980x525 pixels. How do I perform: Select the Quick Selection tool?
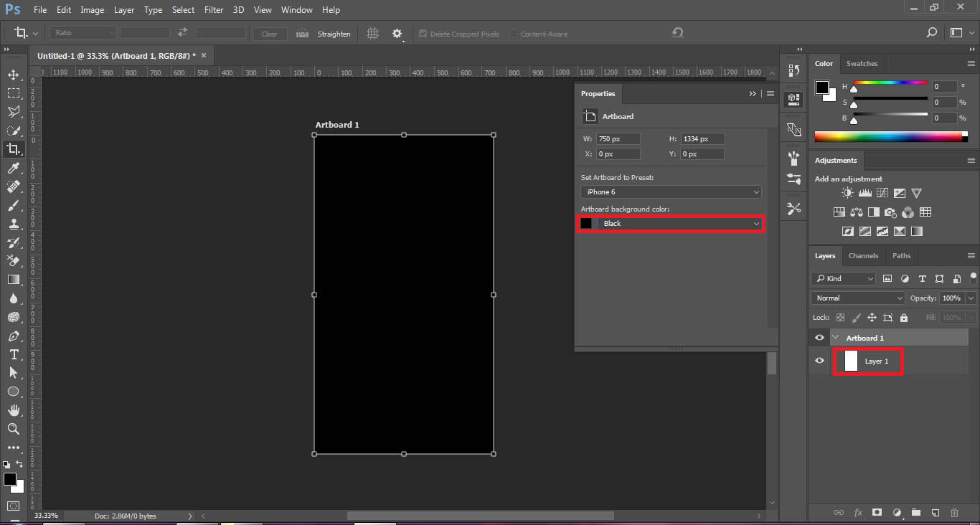13,131
